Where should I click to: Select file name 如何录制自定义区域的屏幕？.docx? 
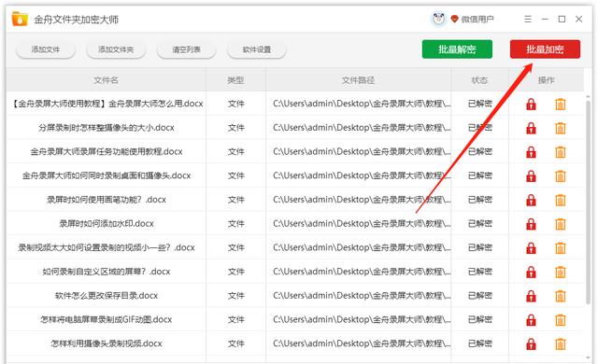107,272
